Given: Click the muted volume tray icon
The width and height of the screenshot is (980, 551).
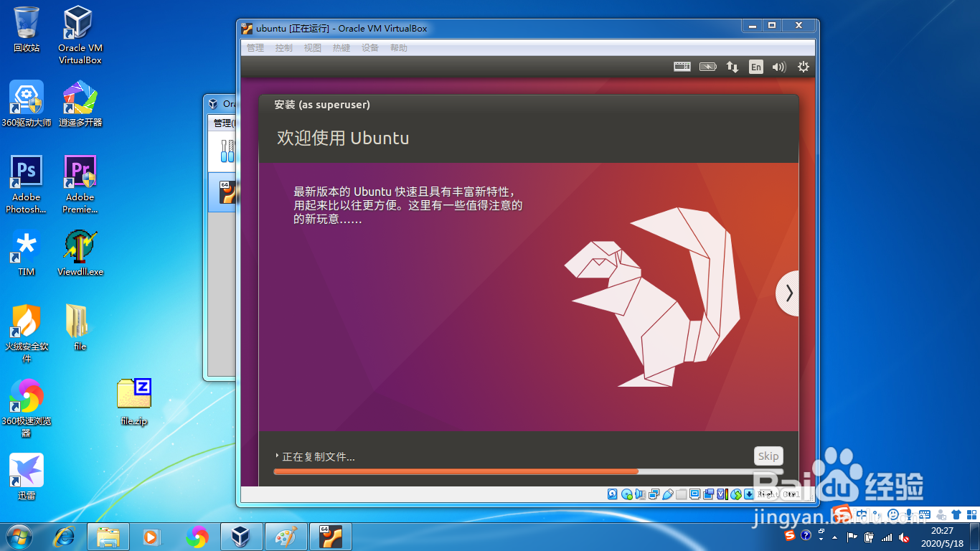Looking at the screenshot, I should point(904,537).
